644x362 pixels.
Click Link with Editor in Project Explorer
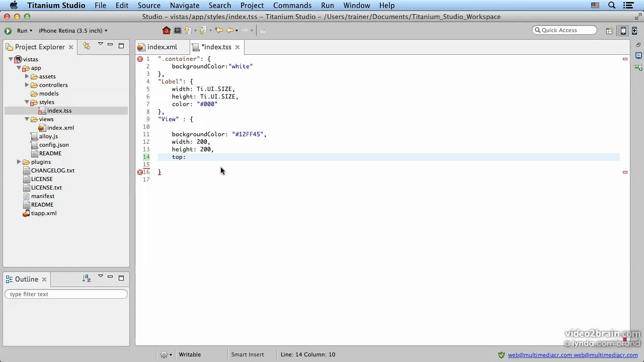click(x=87, y=46)
